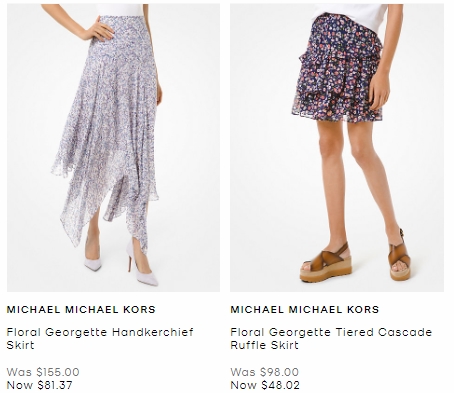Viewport: 454px width, 393px height.
Task: Select the right MICHAEL MICHAEL KORS brand label
Action: point(305,309)
